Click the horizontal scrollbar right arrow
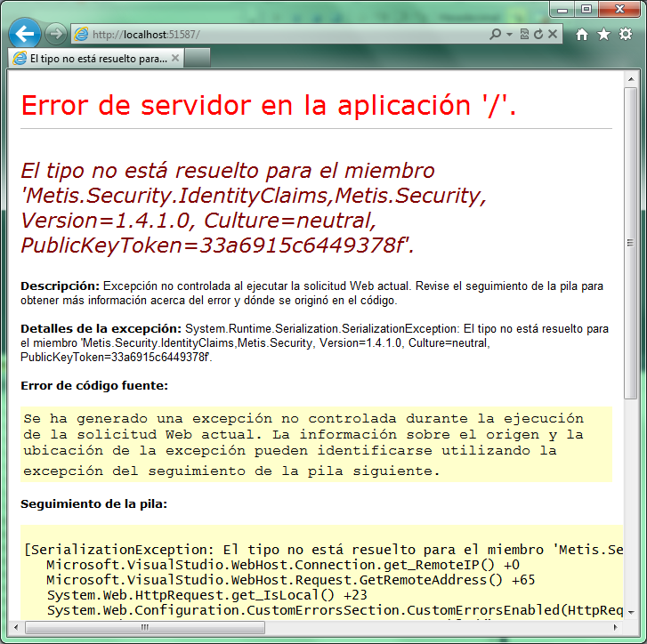 [x=615, y=627]
